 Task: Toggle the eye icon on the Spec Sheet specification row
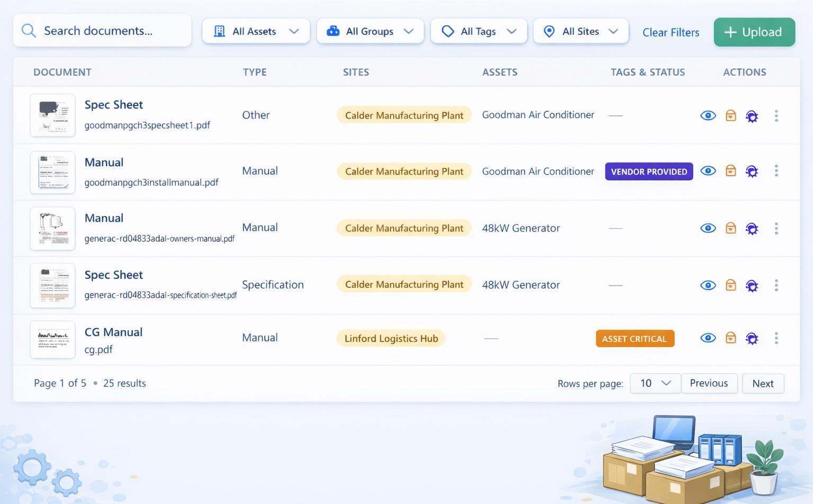708,285
